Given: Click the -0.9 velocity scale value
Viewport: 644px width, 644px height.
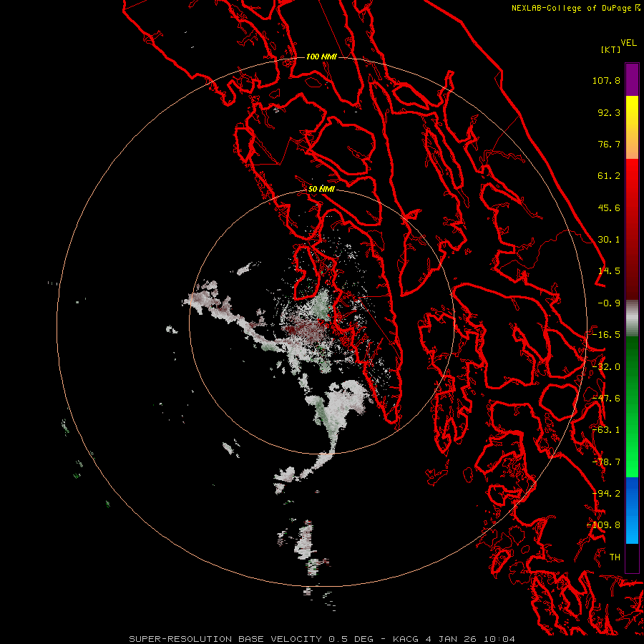Looking at the screenshot, I should click(609, 303).
